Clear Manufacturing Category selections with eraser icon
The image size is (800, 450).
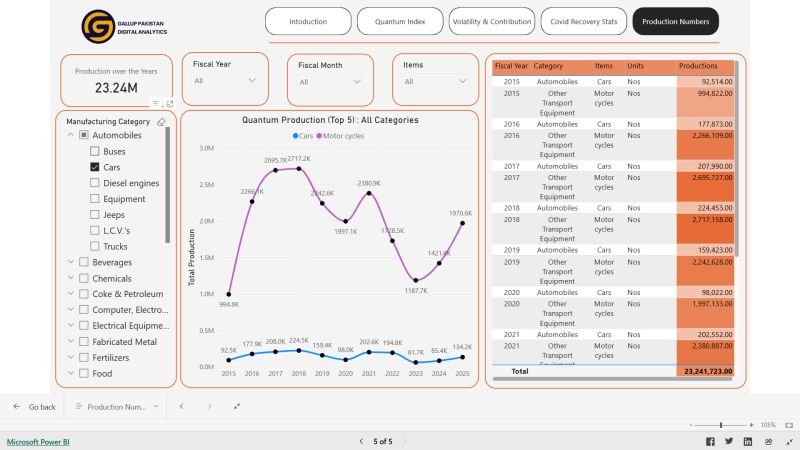[x=162, y=121]
